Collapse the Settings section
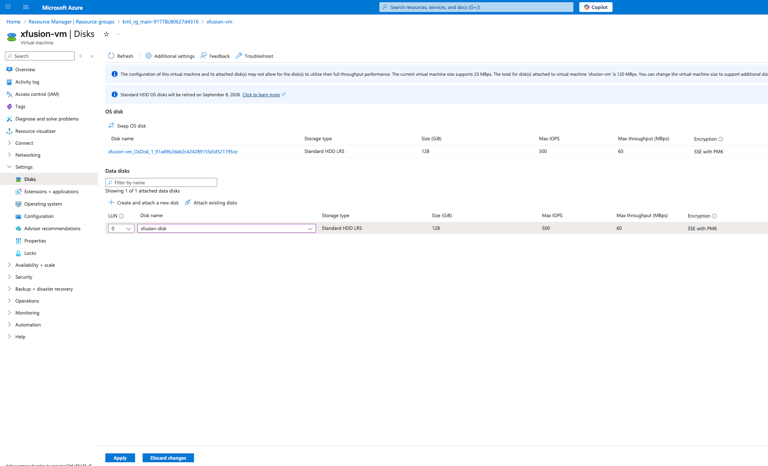The width and height of the screenshot is (768, 466). [24, 167]
